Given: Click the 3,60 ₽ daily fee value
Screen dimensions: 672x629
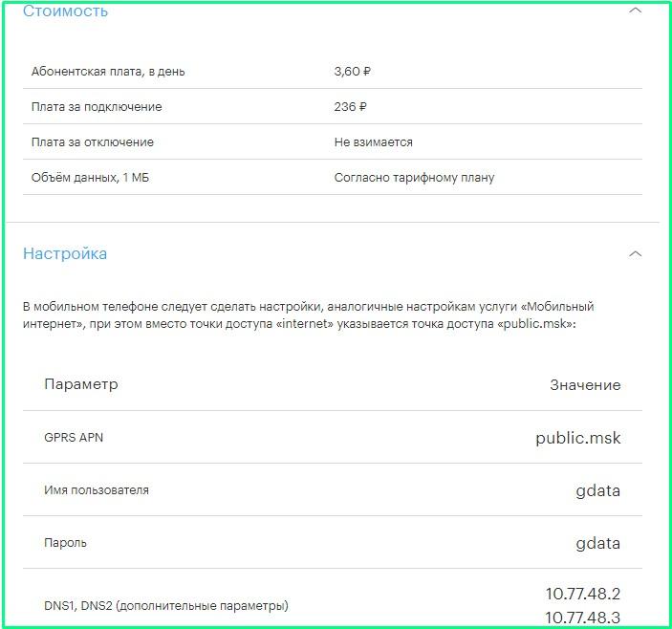Looking at the screenshot, I should coord(351,72).
